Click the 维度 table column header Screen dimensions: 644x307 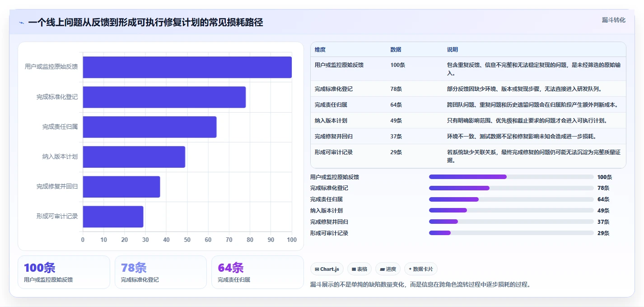click(x=320, y=50)
